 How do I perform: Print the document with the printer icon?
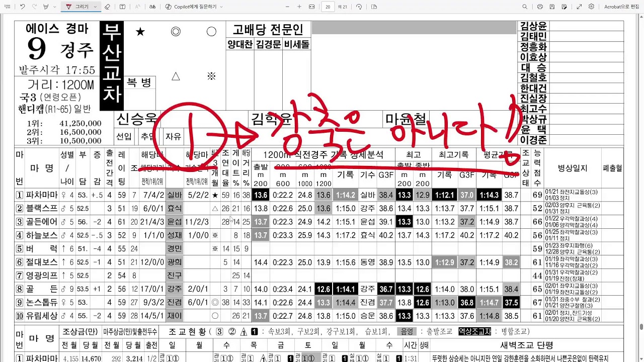pos(540,7)
